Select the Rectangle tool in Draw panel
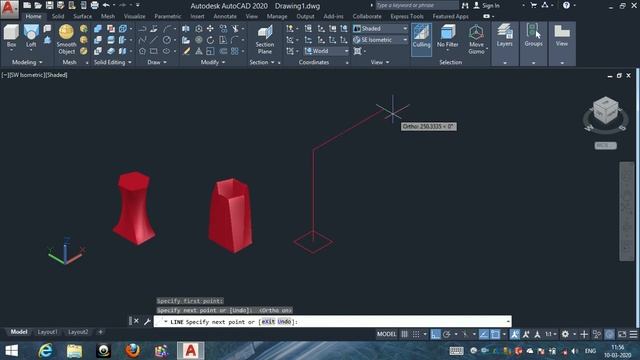640x360 pixels. click(153, 51)
